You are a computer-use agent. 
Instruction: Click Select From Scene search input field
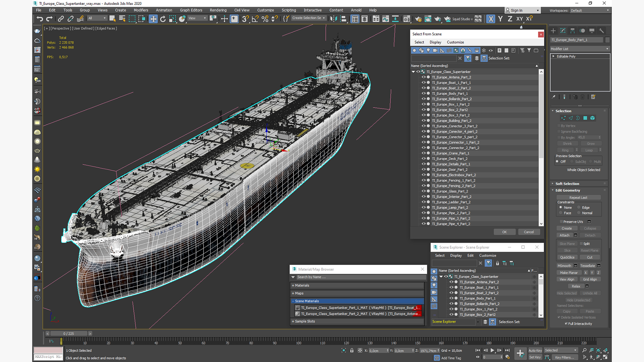point(434,58)
